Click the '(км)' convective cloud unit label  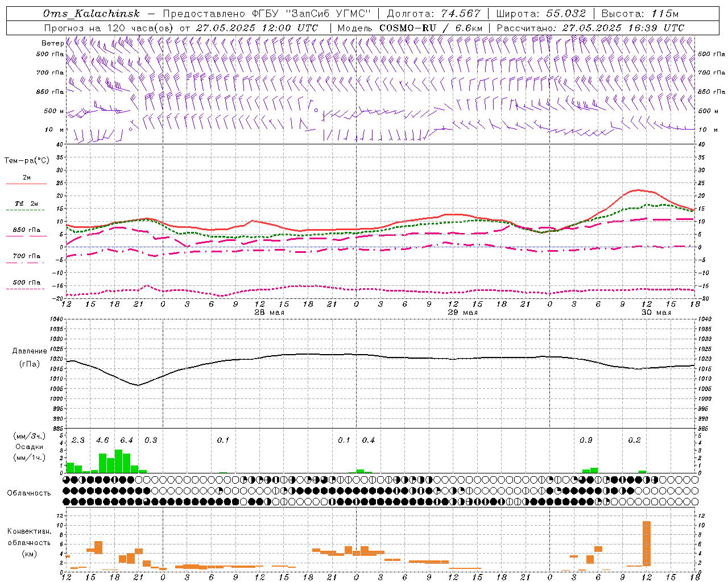[x=30, y=553]
